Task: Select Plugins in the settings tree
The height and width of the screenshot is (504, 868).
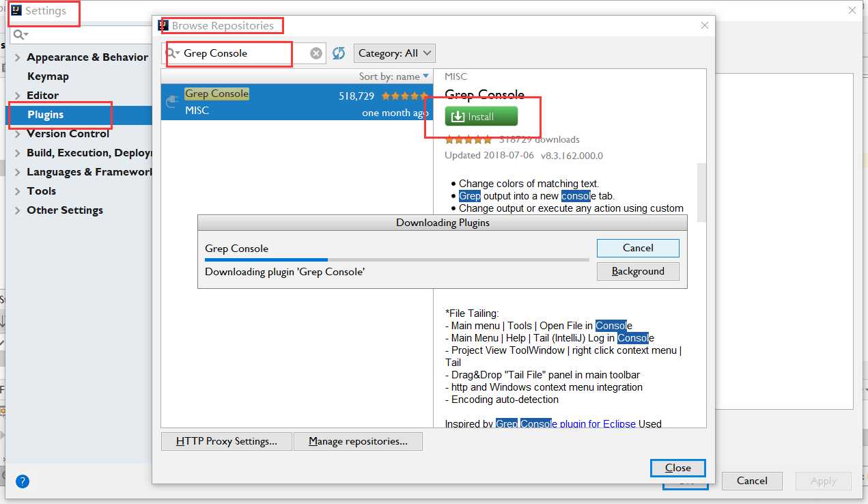Action: point(45,115)
